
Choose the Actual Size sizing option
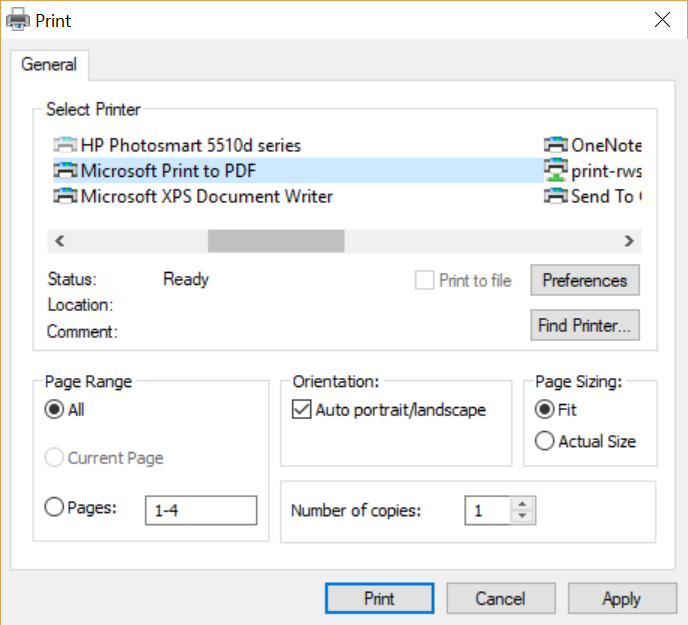[x=544, y=441]
